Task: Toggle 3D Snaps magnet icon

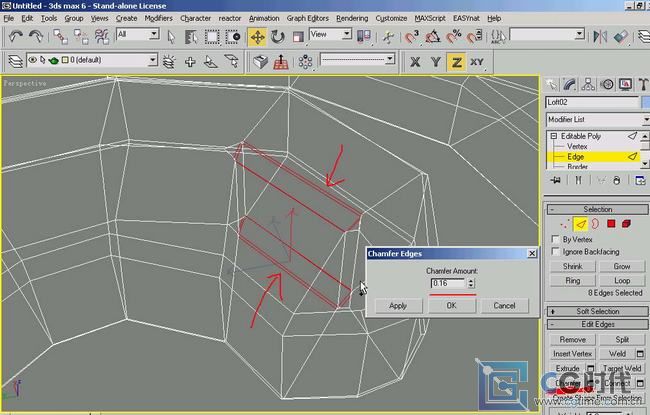Action: [412, 37]
